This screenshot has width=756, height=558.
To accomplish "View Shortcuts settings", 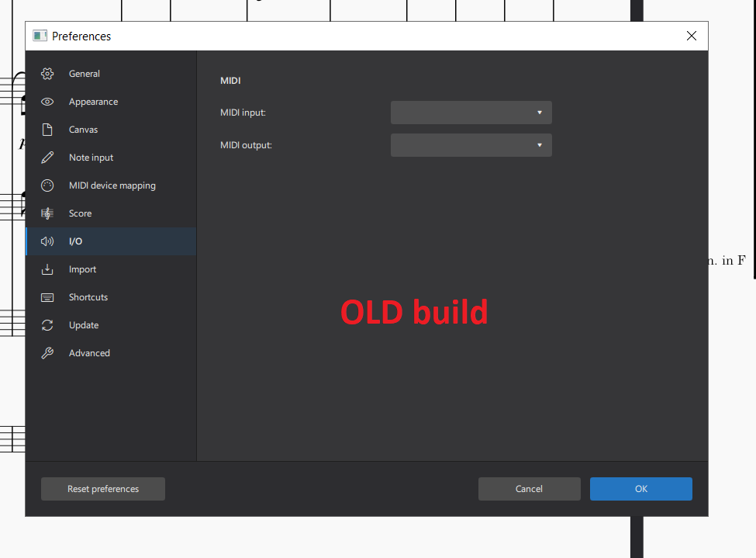I will coord(112,297).
